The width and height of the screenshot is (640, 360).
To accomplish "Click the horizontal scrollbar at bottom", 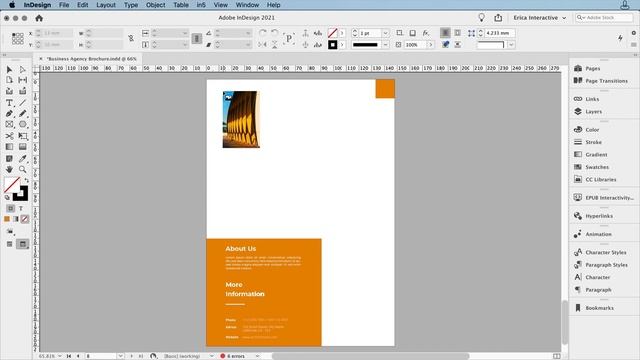I will point(371,356).
